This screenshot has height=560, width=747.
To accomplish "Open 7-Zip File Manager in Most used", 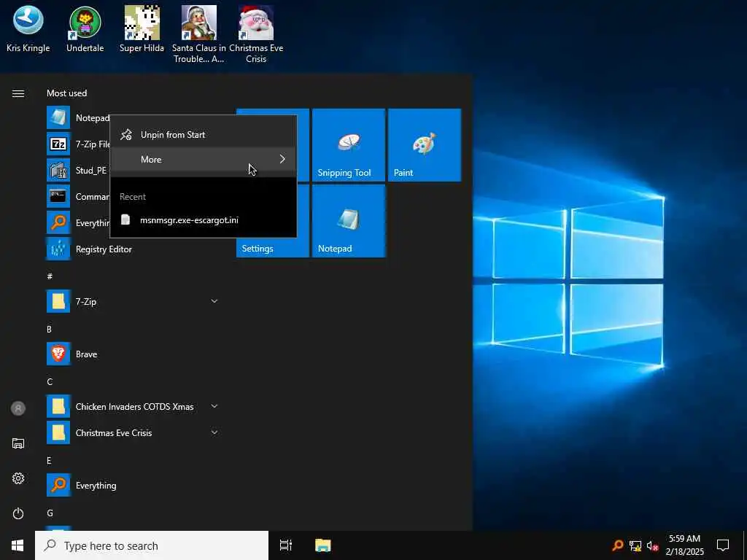I will [78, 144].
